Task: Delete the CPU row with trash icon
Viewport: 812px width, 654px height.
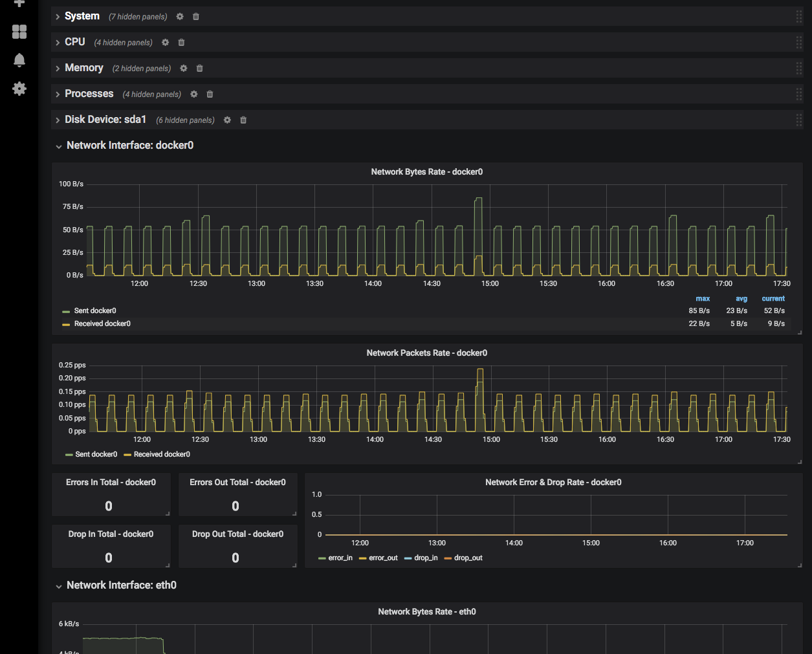Action: [181, 43]
